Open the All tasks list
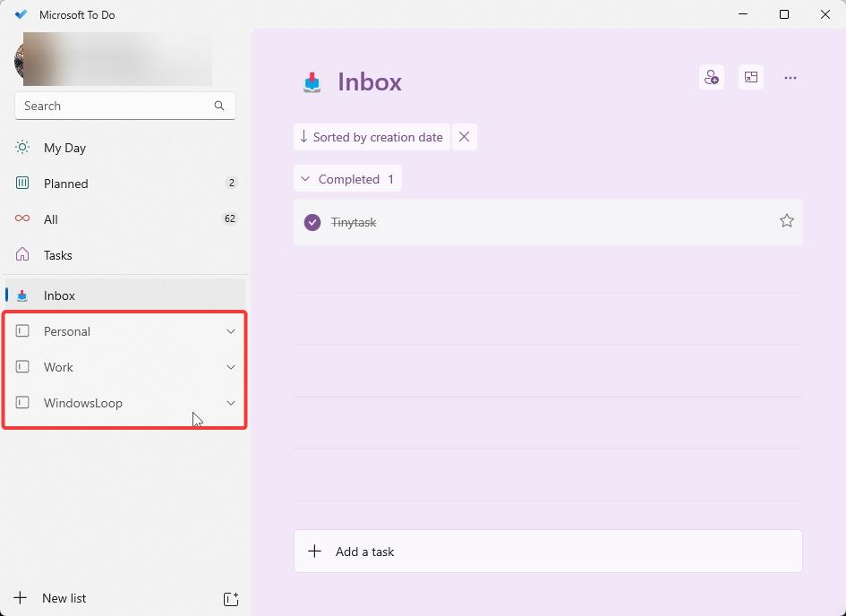The image size is (846, 616). click(125, 219)
